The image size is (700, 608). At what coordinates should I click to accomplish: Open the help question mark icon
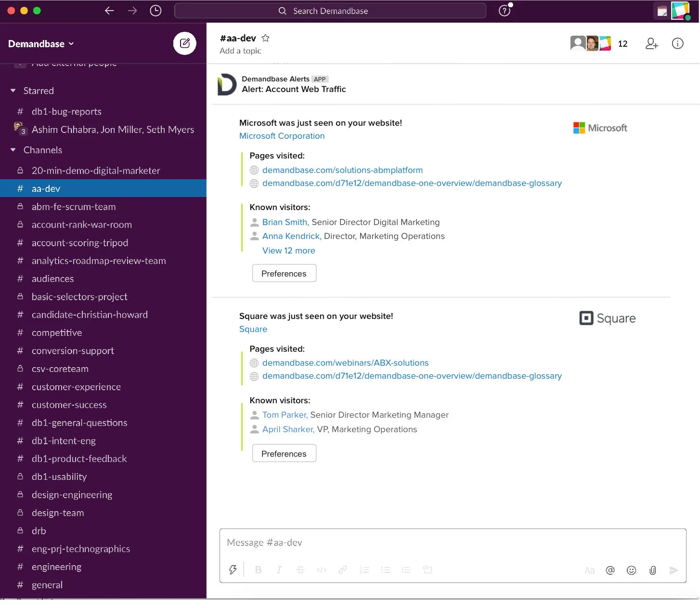coord(505,11)
